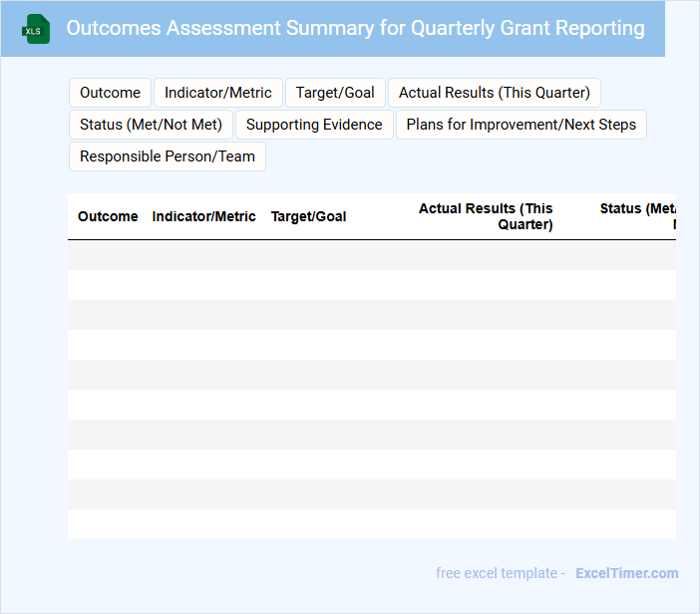Viewport: 700px width, 614px height.
Task: Click the page title heading text
Action: pyautogui.click(x=355, y=28)
